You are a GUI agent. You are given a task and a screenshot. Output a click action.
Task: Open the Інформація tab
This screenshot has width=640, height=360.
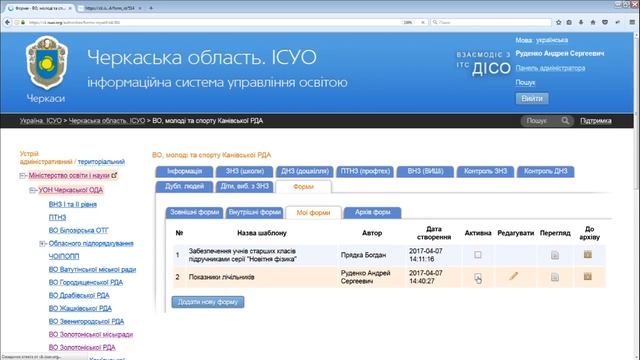(x=184, y=171)
